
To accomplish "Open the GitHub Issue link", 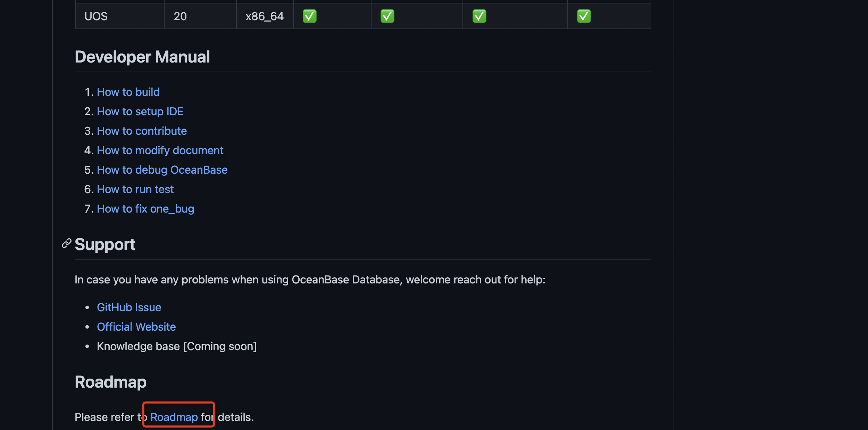I will [x=129, y=307].
